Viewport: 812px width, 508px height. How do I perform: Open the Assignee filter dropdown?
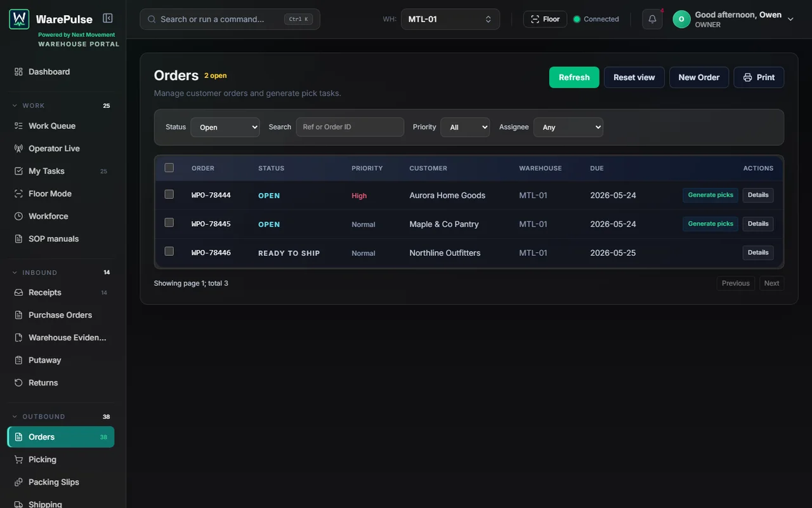pos(568,127)
